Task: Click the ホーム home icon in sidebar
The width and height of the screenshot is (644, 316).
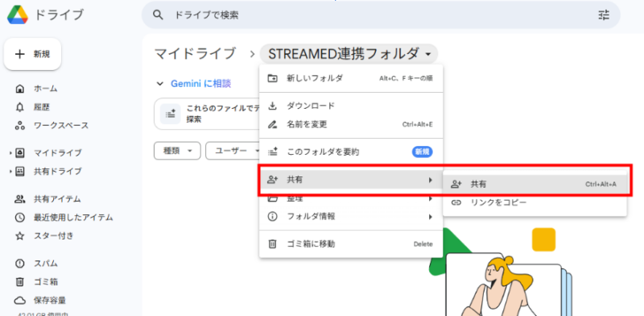Action: tap(19, 89)
